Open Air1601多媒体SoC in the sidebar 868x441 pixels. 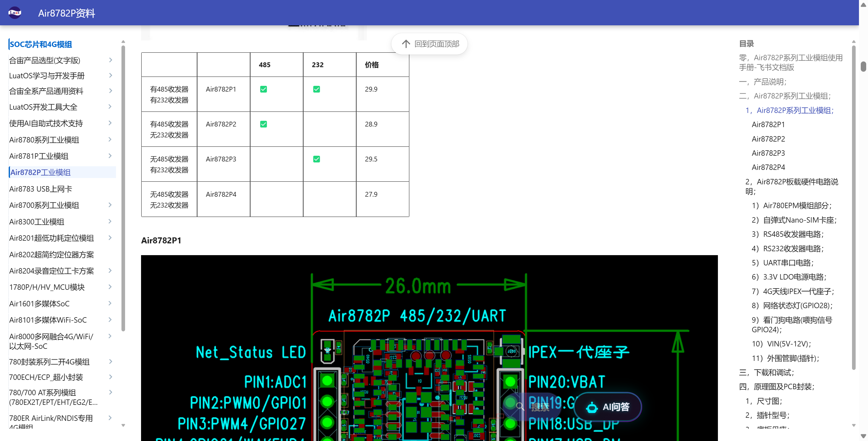[39, 304]
